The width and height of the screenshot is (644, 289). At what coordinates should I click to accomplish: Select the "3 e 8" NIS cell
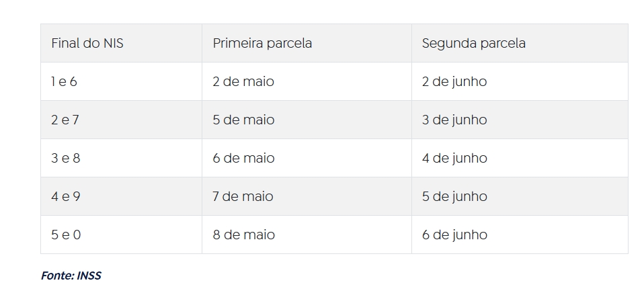pos(65,159)
